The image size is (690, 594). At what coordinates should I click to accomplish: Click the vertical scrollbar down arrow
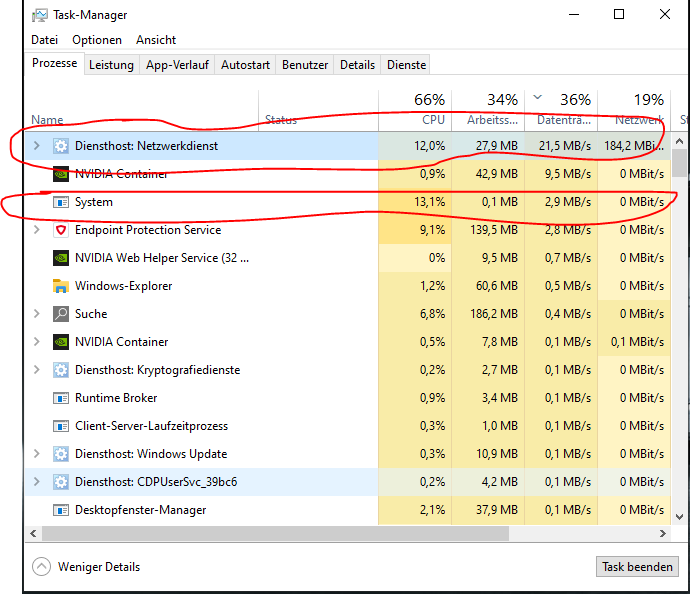[679, 517]
